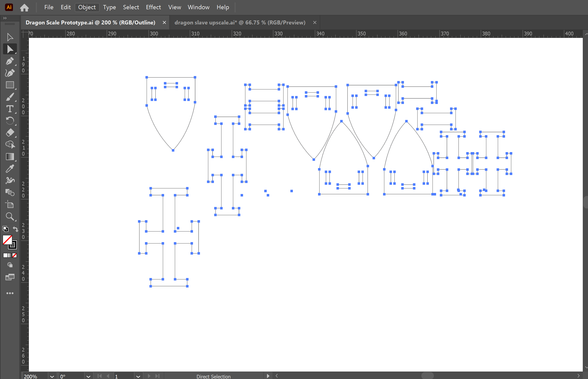The image size is (588, 379).
Task: Open the Dragon Scale Prototype tab
Action: (x=91, y=22)
